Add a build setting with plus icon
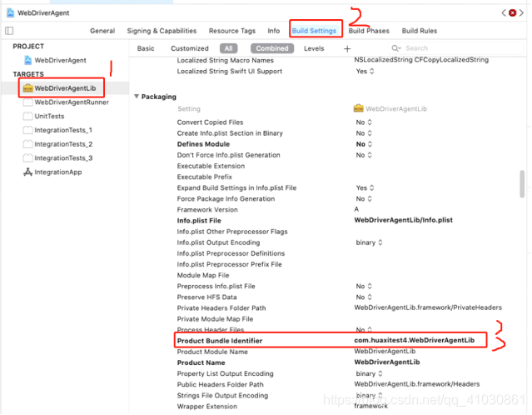This screenshot has width=532, height=415. coord(346,49)
